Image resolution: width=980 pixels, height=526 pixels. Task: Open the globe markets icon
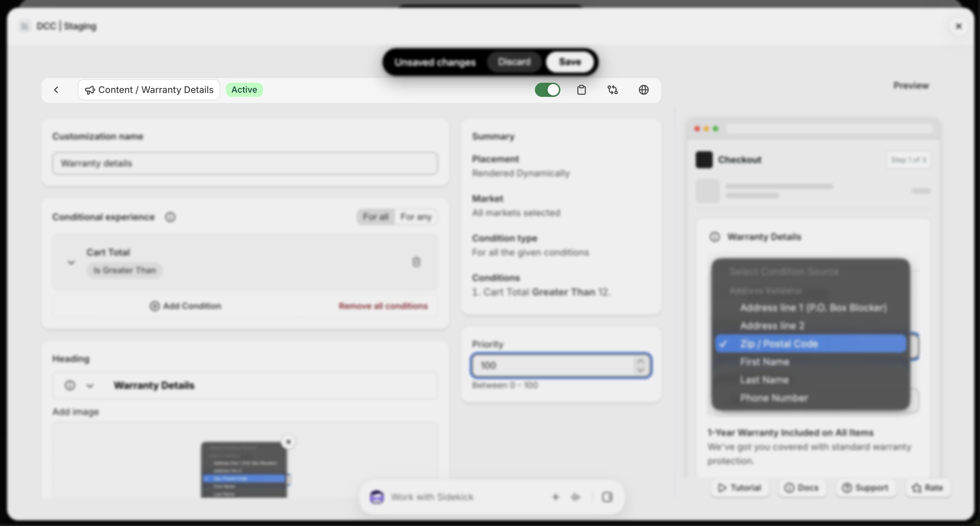click(643, 90)
